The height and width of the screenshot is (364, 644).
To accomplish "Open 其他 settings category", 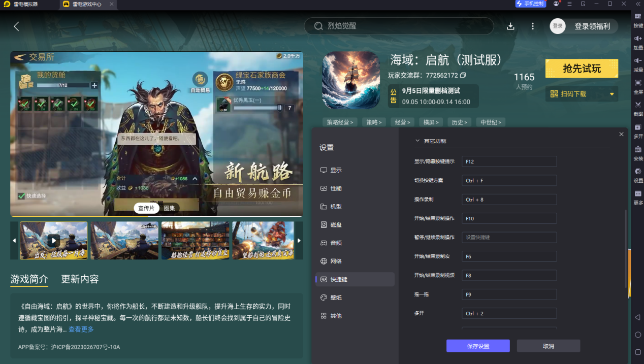I will [355, 316].
